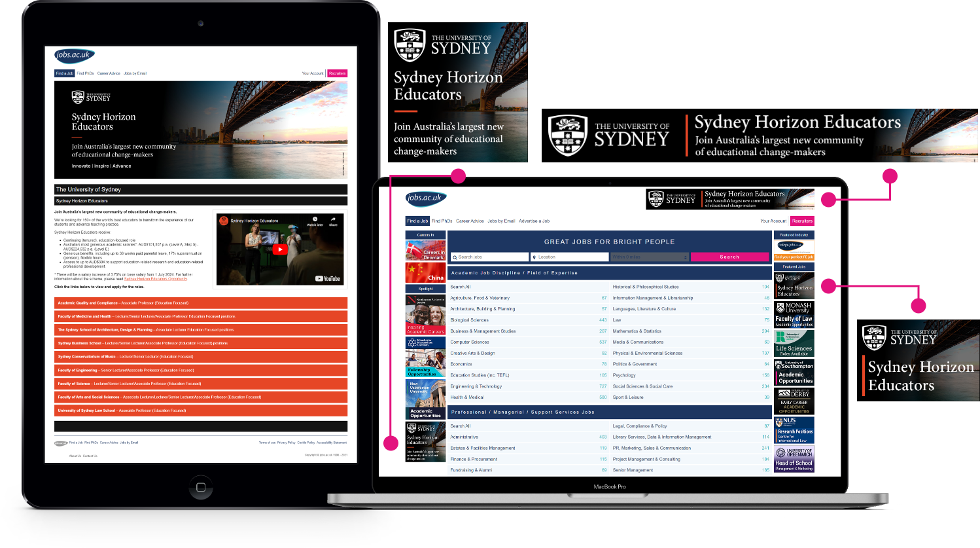
Task: Open the Monash Faculty of Law featured job
Action: point(794,314)
